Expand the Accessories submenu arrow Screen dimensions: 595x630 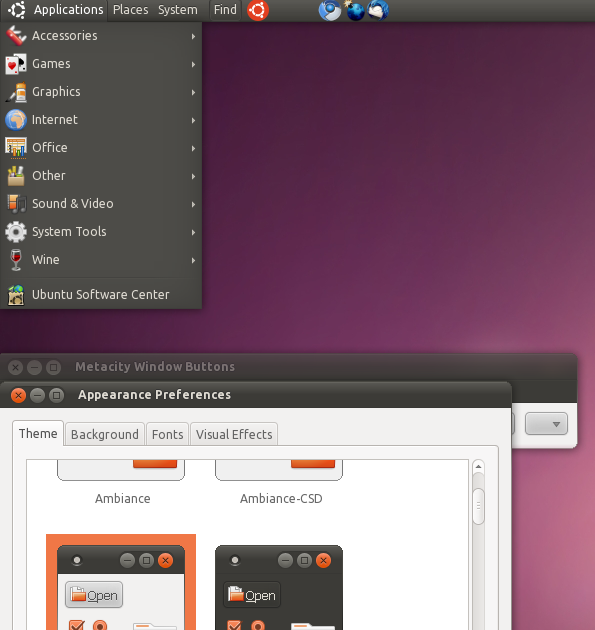click(193, 37)
